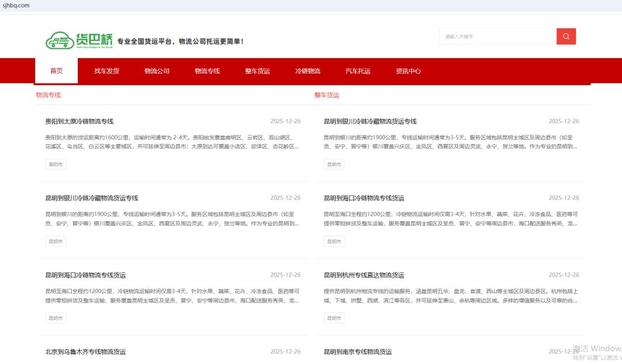Select 整车货运 in the navigation bar
The height and width of the screenshot is (364, 622).
pos(257,71)
